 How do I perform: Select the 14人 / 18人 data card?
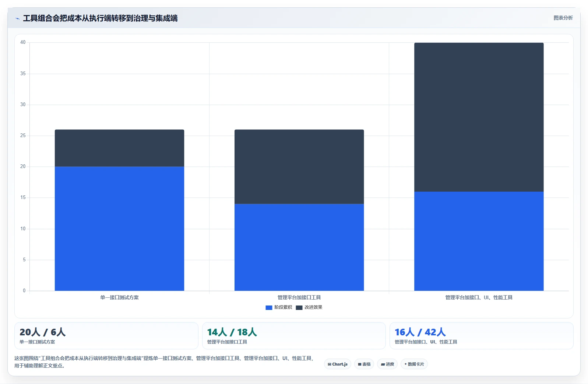coord(294,336)
